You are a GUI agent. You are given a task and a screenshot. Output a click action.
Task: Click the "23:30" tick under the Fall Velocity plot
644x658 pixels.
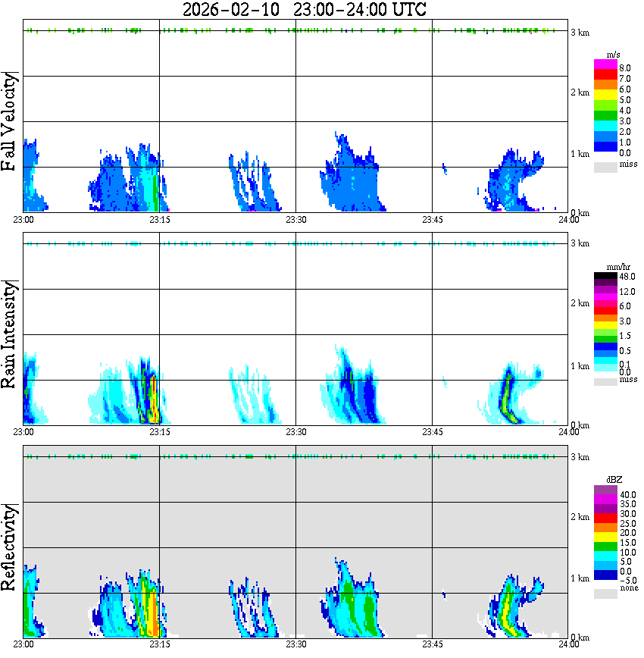click(x=296, y=220)
